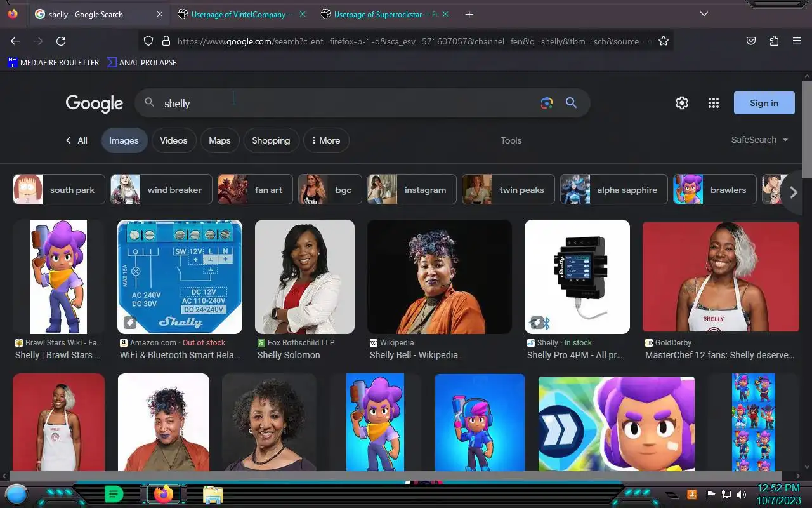Open 'Shelly Solomon' result title
Image resolution: width=812 pixels, height=508 pixels.
pyautogui.click(x=289, y=355)
